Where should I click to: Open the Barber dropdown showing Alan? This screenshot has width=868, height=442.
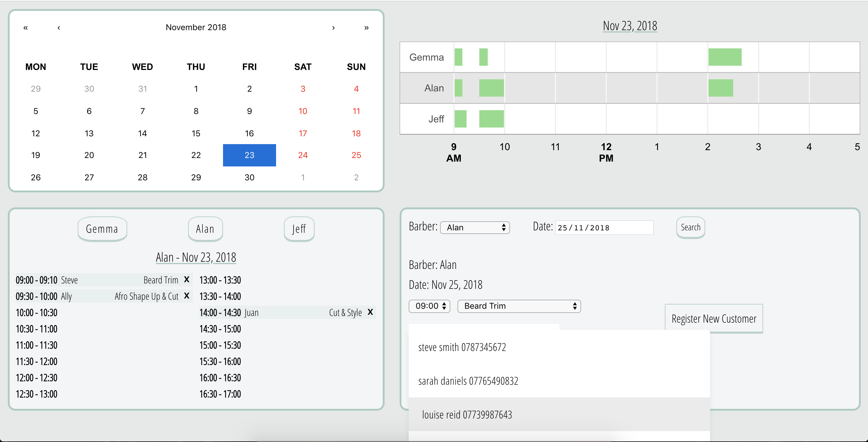coord(475,228)
